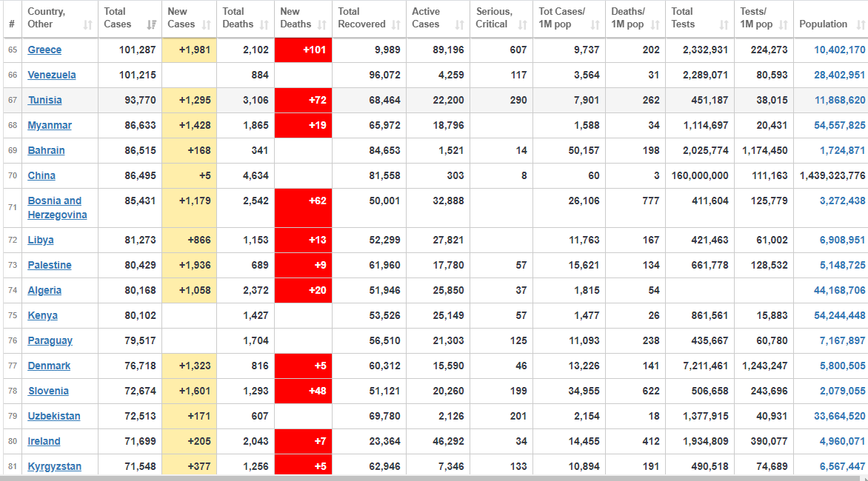868x481 pixels.
Task: Click Population column sort arrows
Action: 861,25
